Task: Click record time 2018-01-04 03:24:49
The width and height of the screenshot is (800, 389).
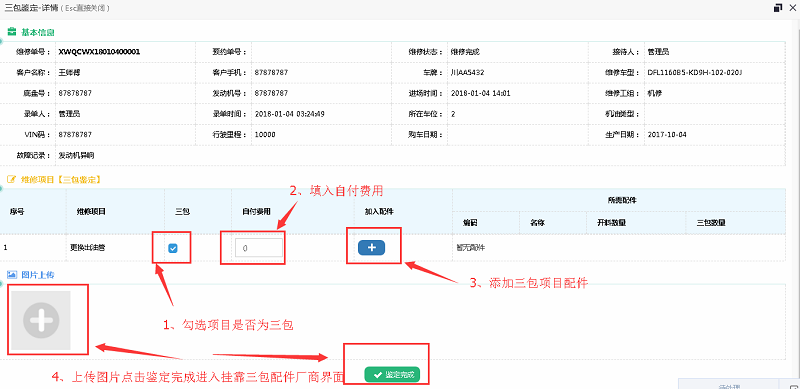Action: 290,114
